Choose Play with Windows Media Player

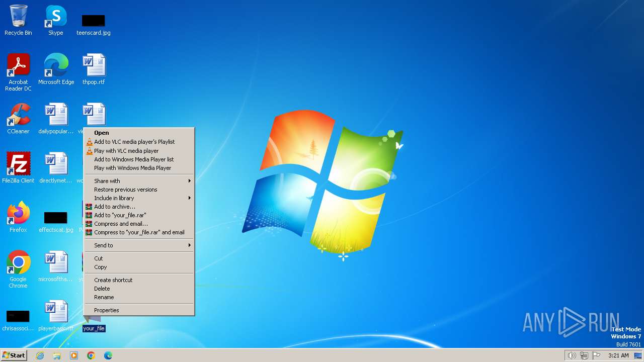(139, 168)
